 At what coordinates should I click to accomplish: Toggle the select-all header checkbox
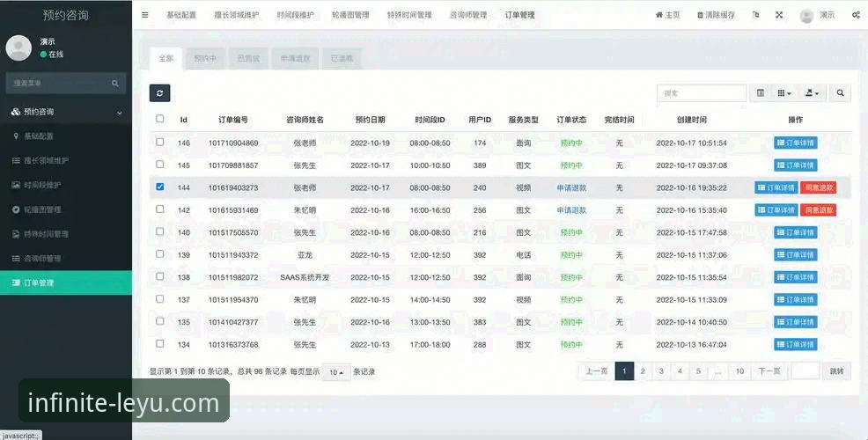160,119
